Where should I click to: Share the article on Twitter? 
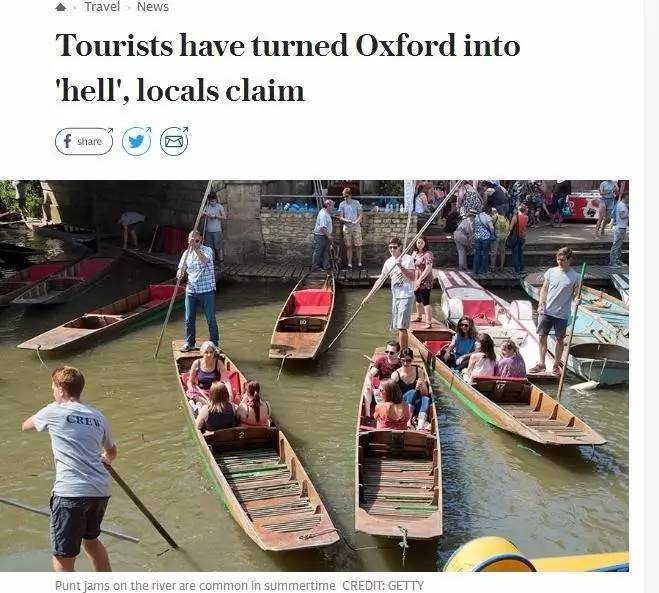(x=136, y=141)
